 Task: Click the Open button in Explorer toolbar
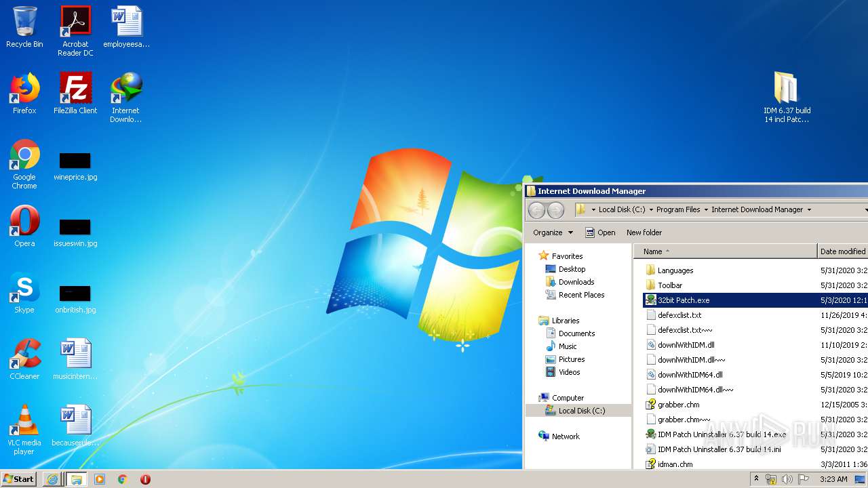(601, 232)
